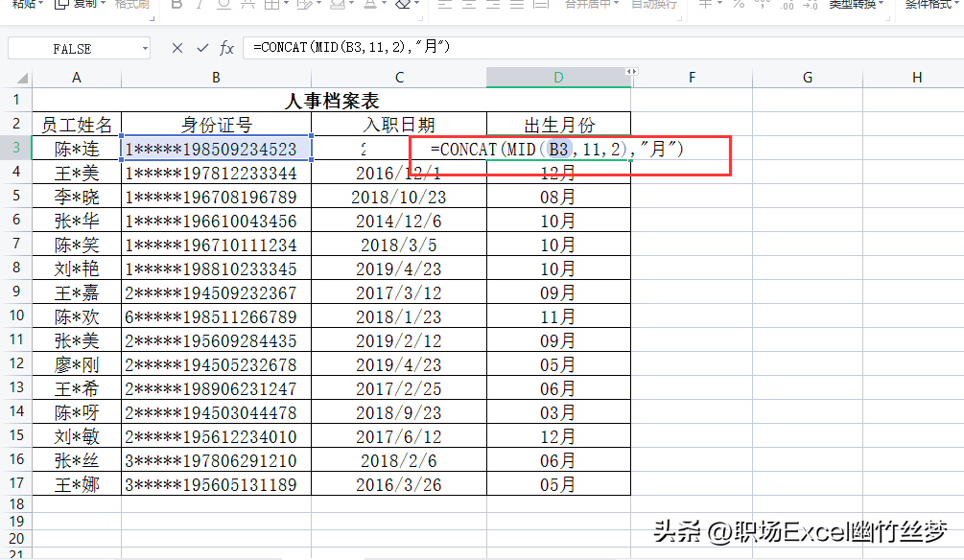Viewport: 964px width, 560px height.
Task: Select date cell 2014/12/6
Action: [x=399, y=220]
